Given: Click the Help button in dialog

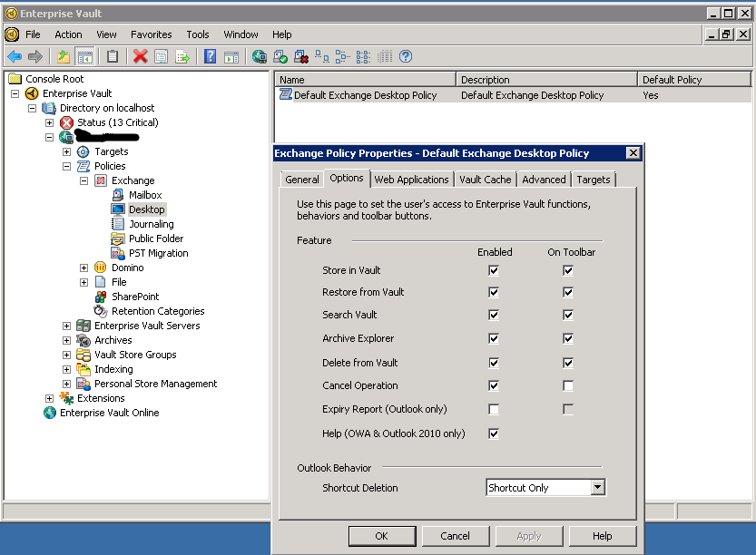Looking at the screenshot, I should coord(603,536).
